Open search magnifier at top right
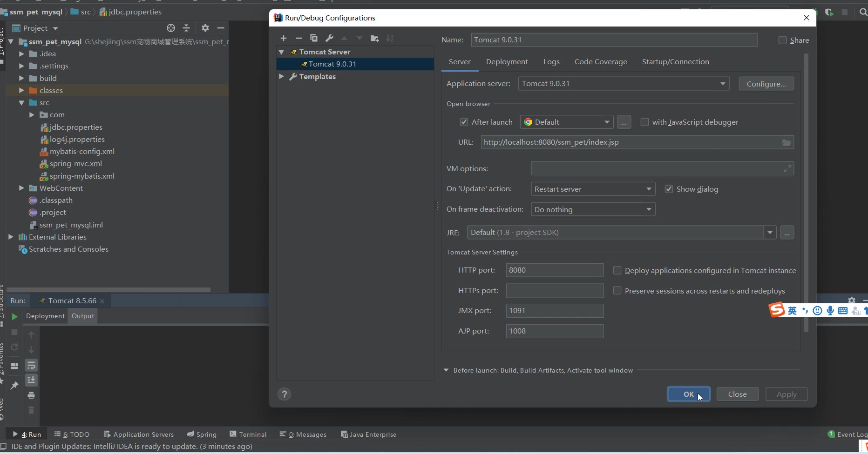 tap(863, 13)
